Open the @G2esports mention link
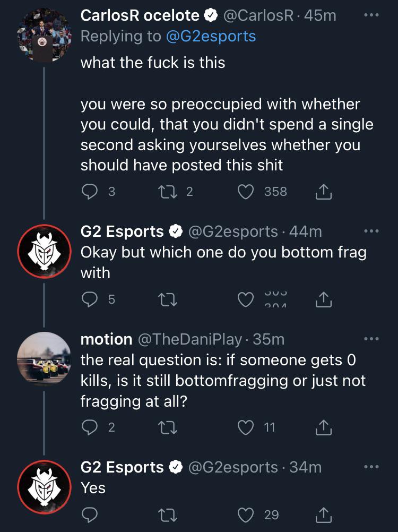 coord(211,36)
